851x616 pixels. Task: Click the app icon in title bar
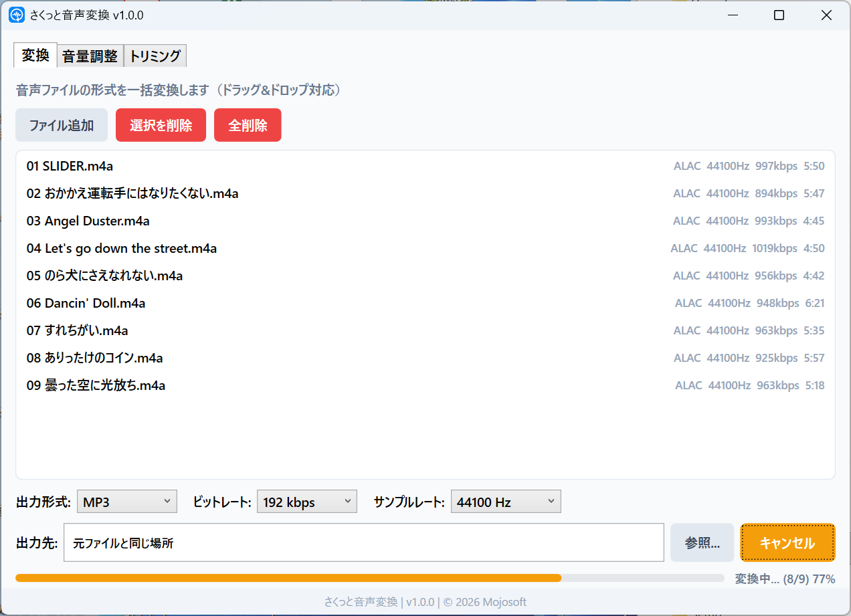click(x=16, y=15)
